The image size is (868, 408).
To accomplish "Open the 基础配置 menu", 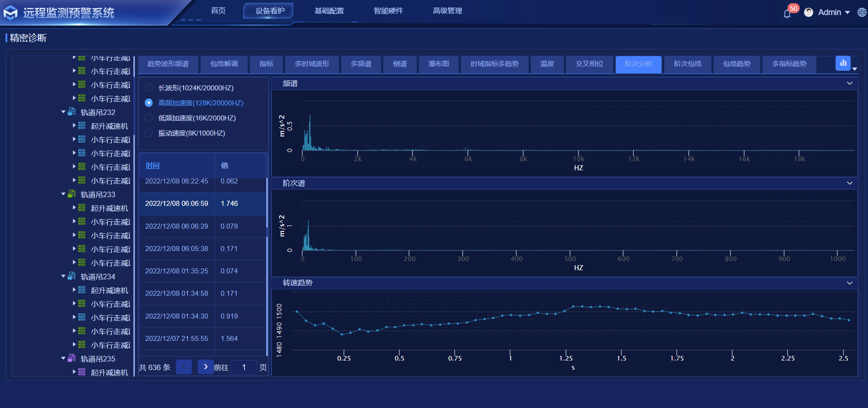I will (x=329, y=11).
